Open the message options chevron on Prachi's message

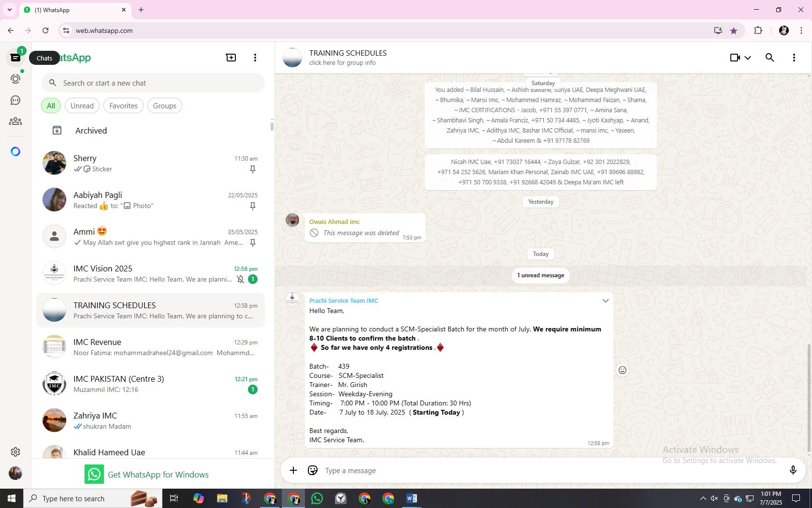(605, 301)
